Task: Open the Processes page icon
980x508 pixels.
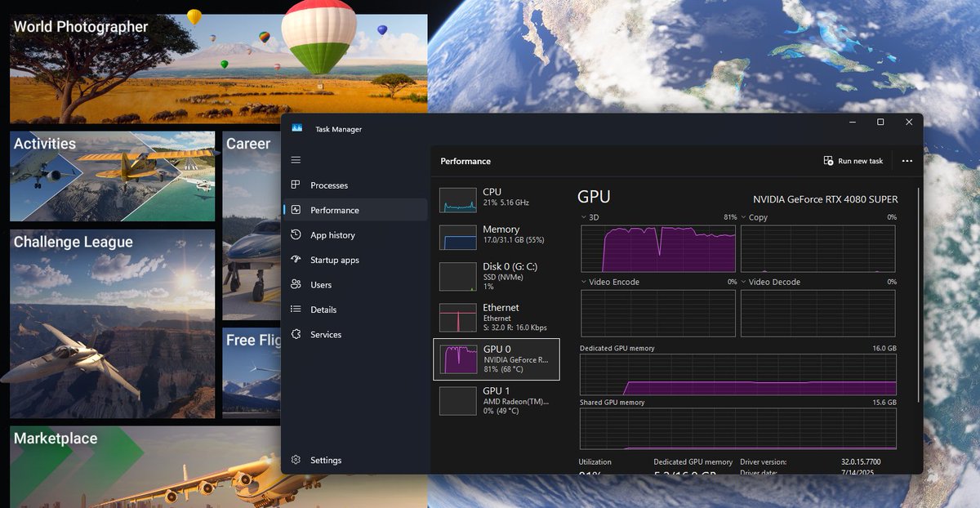Action: pos(296,185)
